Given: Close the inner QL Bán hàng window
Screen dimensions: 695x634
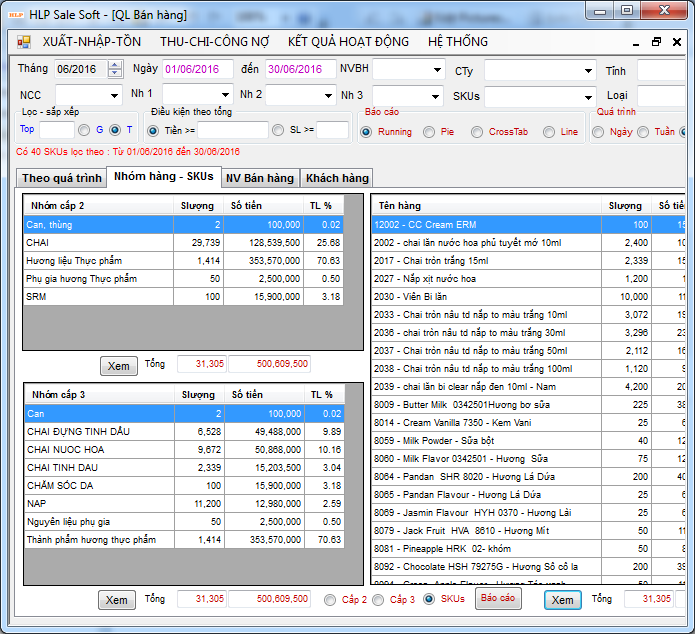Looking at the screenshot, I should click(x=676, y=42).
